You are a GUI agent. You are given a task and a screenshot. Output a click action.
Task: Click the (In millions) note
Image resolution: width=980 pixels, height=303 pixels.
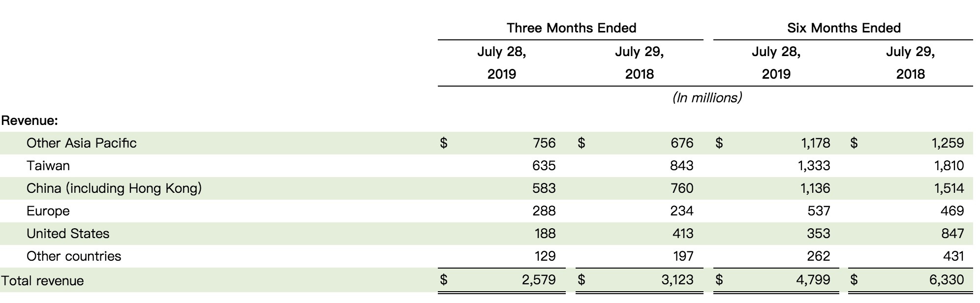tap(707, 98)
